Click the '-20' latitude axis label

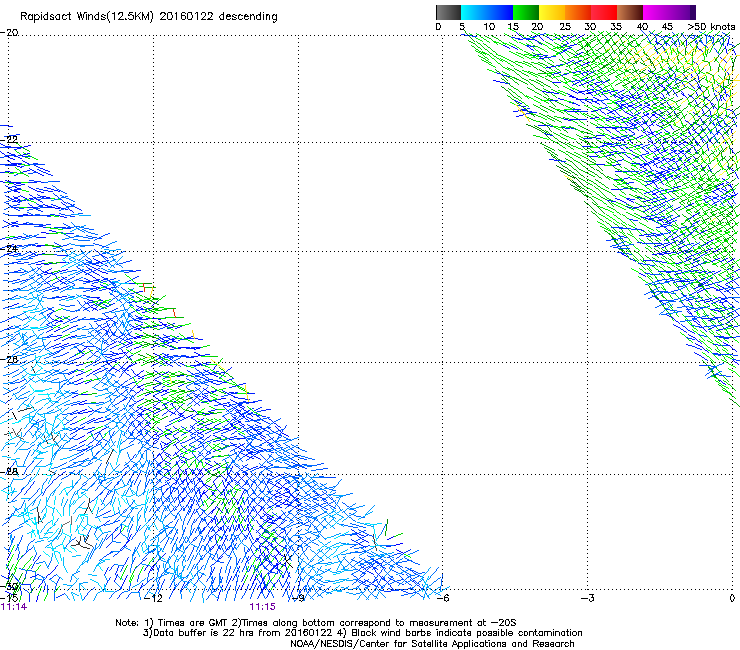tap(9, 33)
